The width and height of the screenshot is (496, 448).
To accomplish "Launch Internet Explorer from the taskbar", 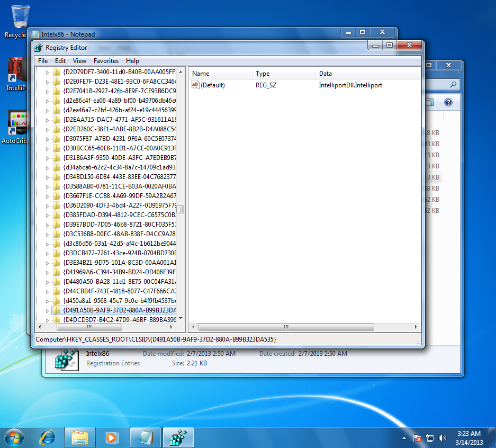I will 48,438.
